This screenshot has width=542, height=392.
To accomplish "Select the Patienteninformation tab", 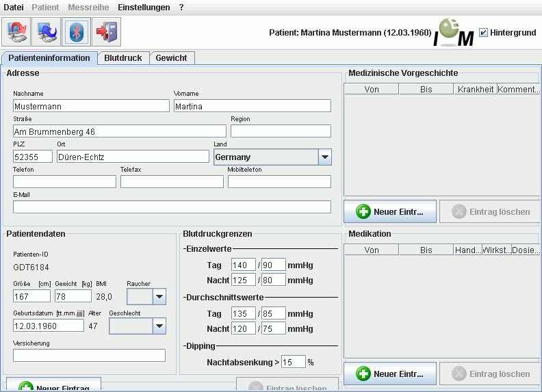I will 49,57.
